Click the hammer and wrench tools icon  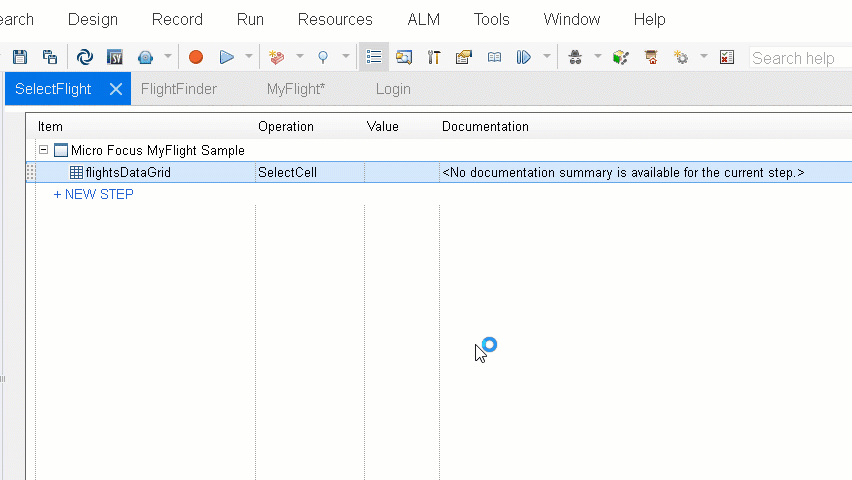pos(434,57)
